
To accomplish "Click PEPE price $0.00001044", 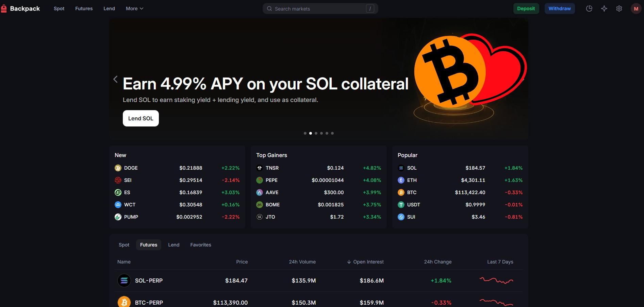I will pyautogui.click(x=328, y=180).
